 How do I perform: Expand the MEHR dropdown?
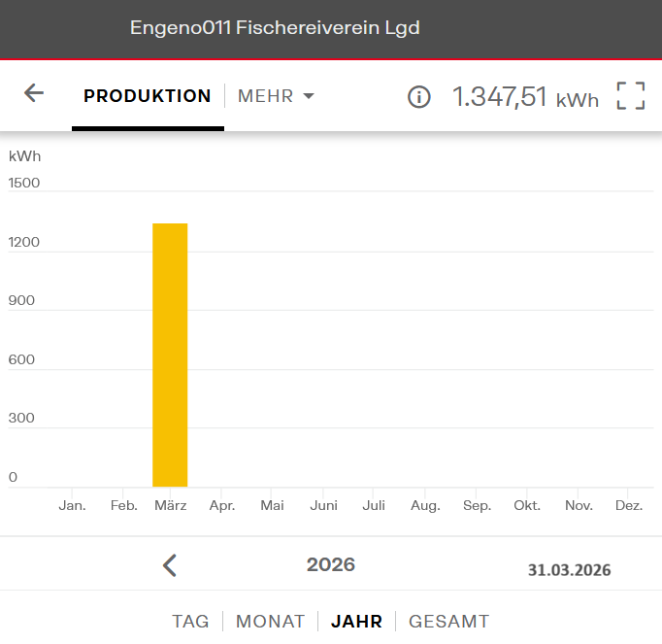(277, 96)
